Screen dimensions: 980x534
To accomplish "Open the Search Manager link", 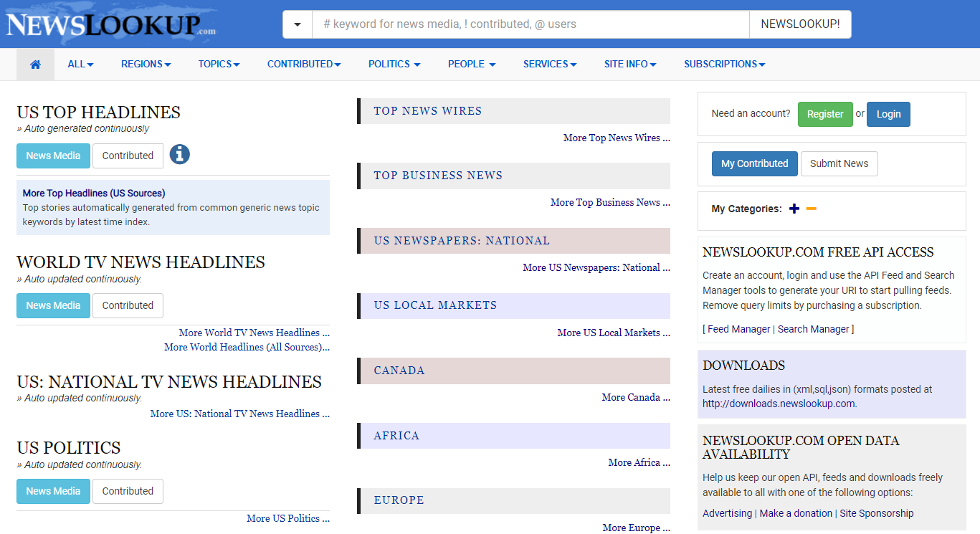I will (x=814, y=329).
